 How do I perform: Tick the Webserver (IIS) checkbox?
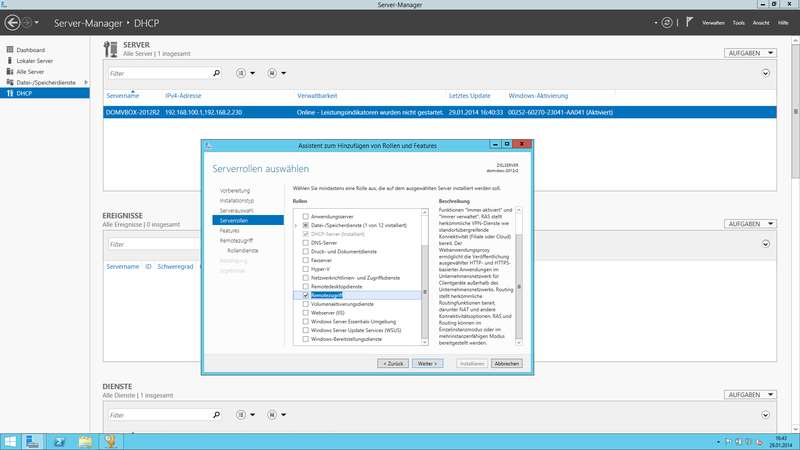point(306,312)
